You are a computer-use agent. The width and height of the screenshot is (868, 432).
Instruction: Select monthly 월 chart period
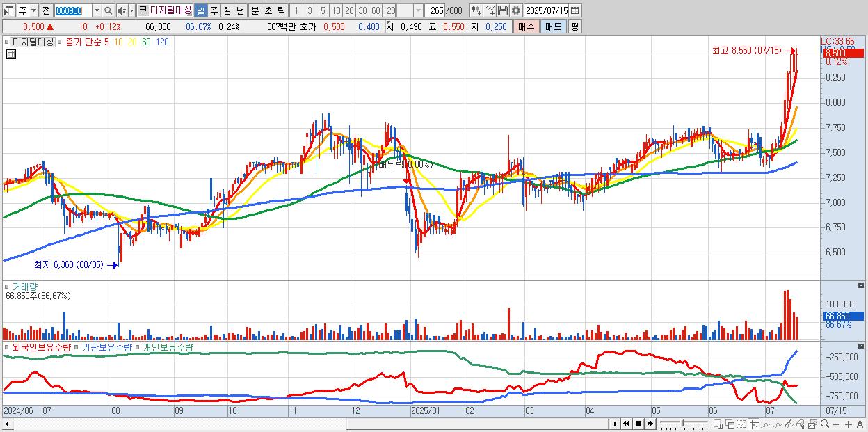coord(227,11)
